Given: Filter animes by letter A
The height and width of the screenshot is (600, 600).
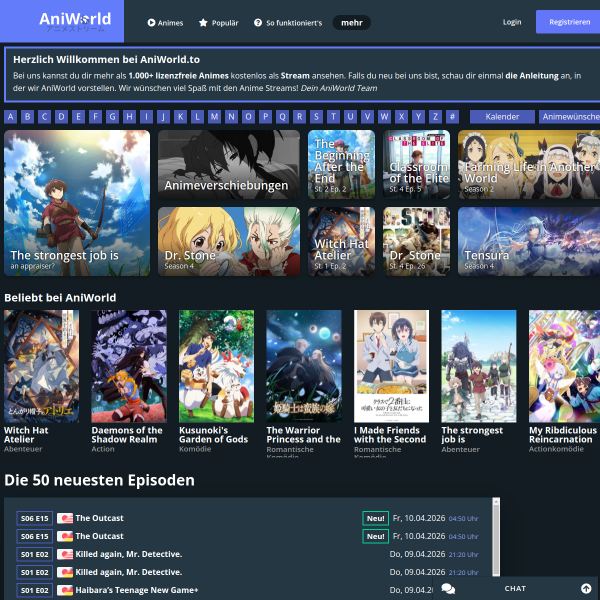Looking at the screenshot, I should click(11, 117).
